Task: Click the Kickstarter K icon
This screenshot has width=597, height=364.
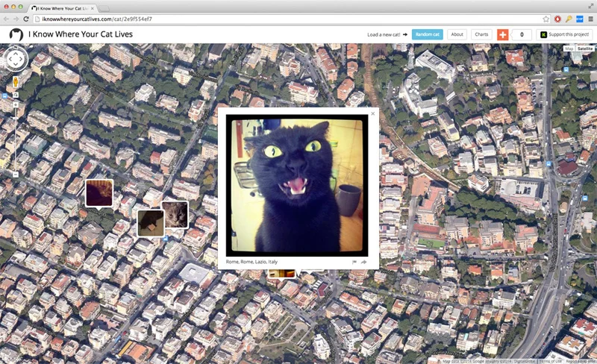Action: [544, 34]
